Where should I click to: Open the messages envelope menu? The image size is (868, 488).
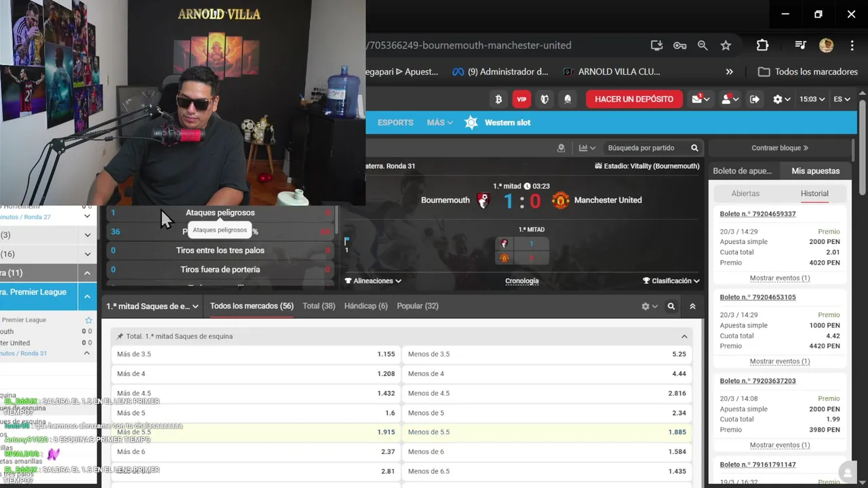pos(701,99)
